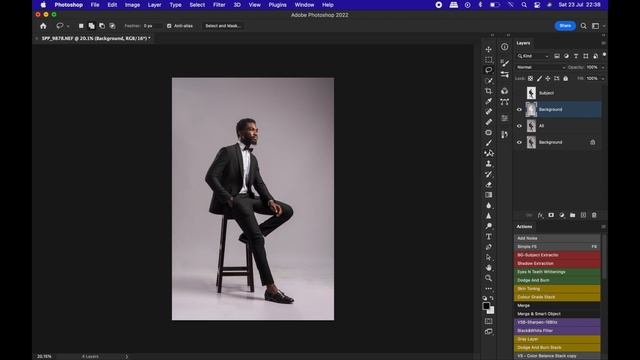Screen dimensions: 640x360
Task: Toggle lock transparent pixels
Action: [x=530, y=78]
